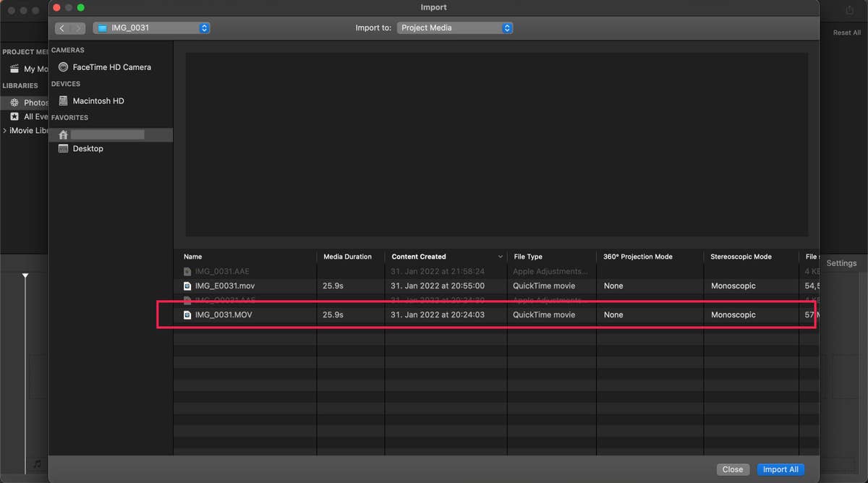Viewport: 868px width, 483px height.
Task: Sort by File Type column header
Action: [527, 257]
